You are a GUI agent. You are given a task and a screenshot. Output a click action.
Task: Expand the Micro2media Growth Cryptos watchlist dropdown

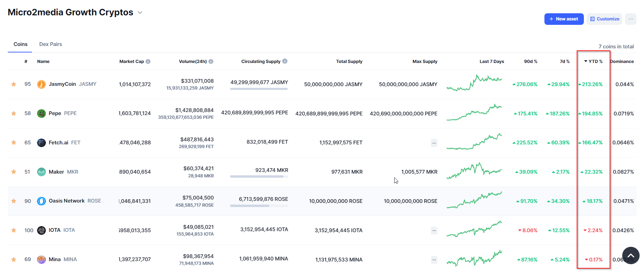tap(140, 13)
